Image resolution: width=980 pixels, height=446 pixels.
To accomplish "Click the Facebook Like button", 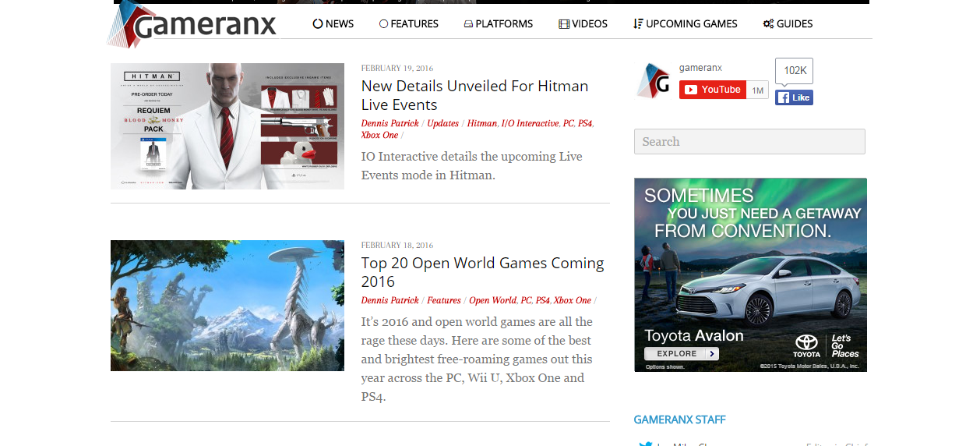I will (794, 97).
